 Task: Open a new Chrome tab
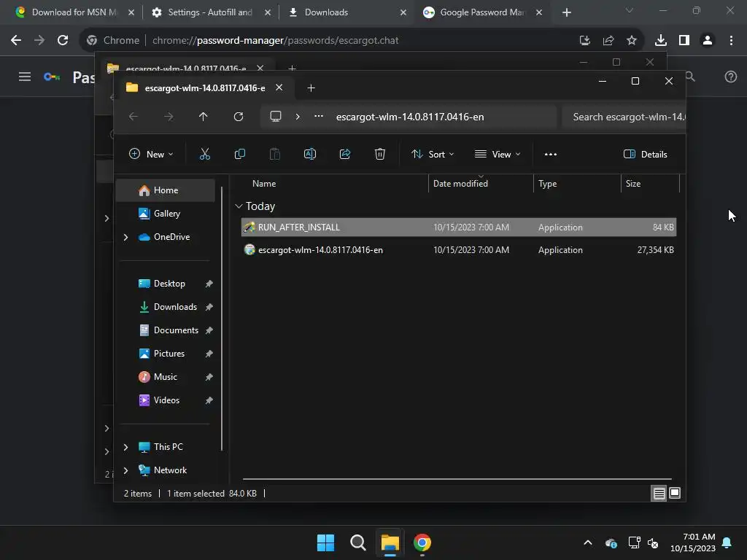point(566,12)
